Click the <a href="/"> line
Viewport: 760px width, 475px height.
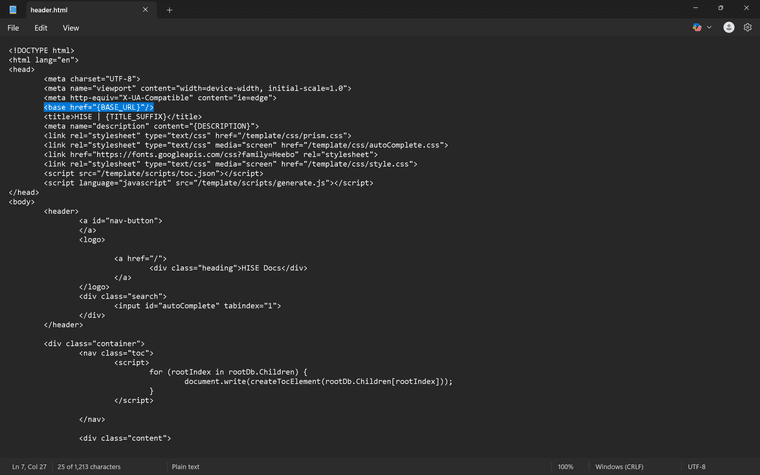[x=141, y=258]
